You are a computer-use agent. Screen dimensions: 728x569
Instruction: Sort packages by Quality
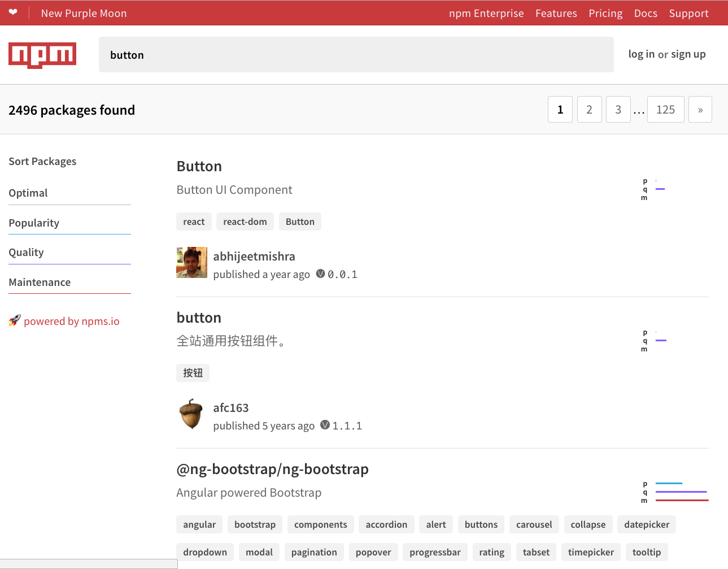point(69,253)
